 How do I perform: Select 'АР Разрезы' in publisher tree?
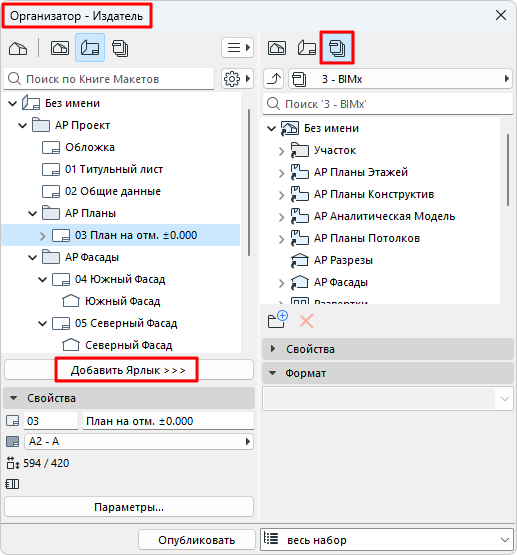click(332, 260)
